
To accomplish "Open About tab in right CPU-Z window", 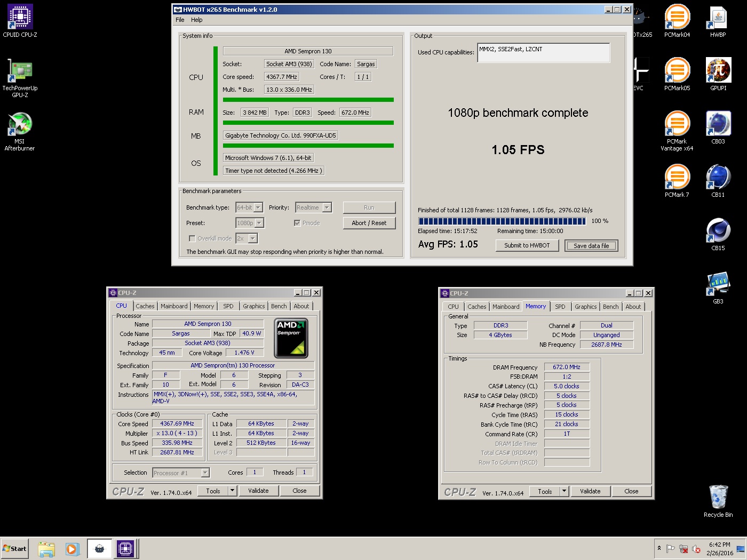I will (633, 307).
